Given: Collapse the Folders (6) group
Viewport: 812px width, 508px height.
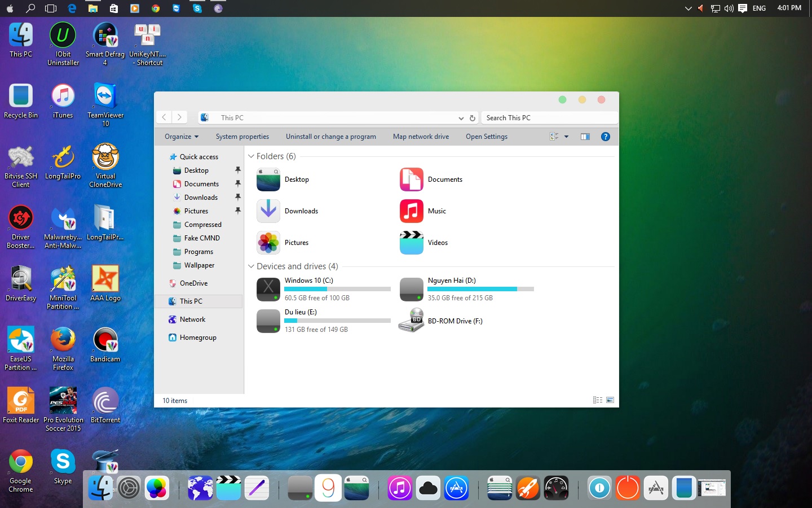Looking at the screenshot, I should [x=251, y=156].
